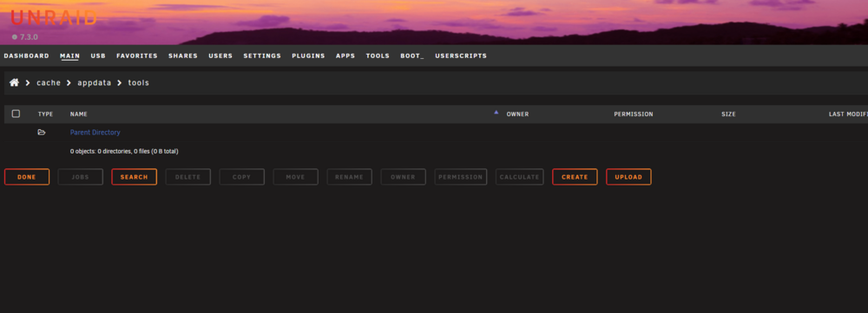868x313 pixels.
Task: Open the Apps page
Action: point(345,55)
